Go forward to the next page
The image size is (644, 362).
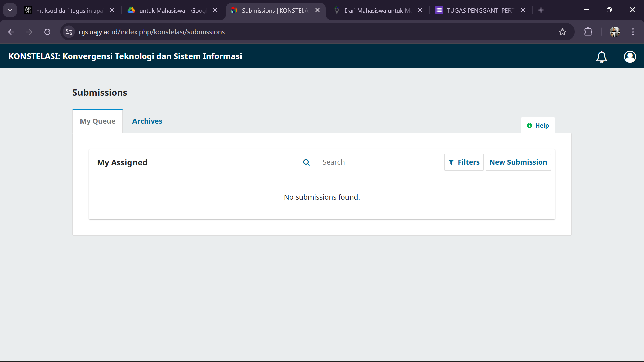tap(29, 32)
